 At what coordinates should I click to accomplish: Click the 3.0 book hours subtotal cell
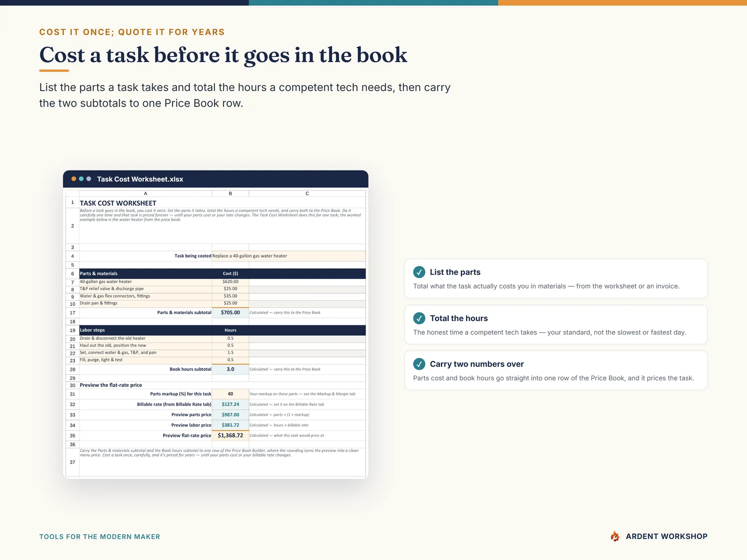tap(230, 369)
